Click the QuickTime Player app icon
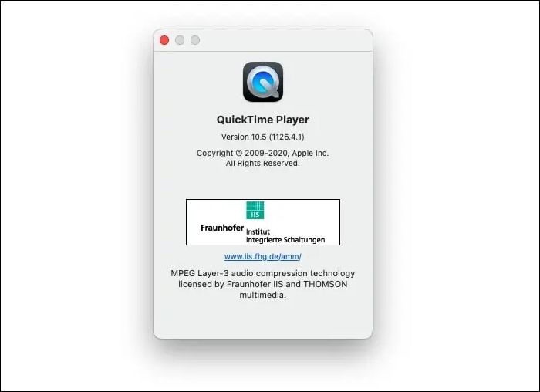This screenshot has width=540, height=392. click(x=263, y=82)
